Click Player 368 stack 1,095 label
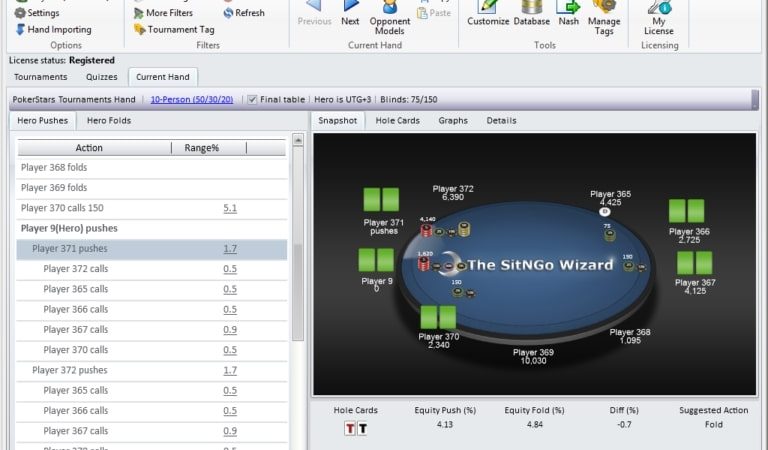Image resolution: width=768 pixels, height=450 pixels. (630, 340)
